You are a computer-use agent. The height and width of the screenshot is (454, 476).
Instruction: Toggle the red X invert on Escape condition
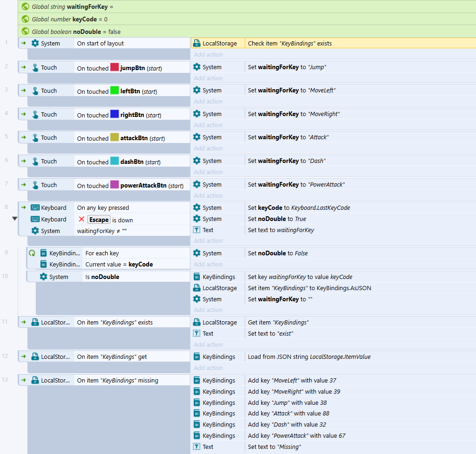pos(82,220)
